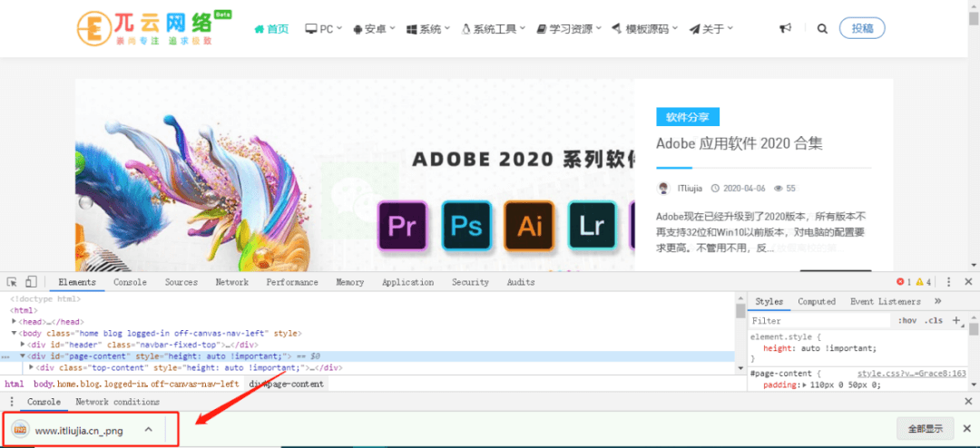Expand the 学习资源 navigation dropdown
Viewport: 980px width, 448px height.
coord(569,29)
